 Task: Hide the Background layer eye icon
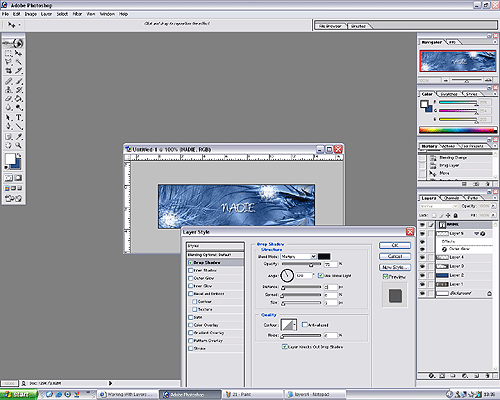(x=422, y=293)
